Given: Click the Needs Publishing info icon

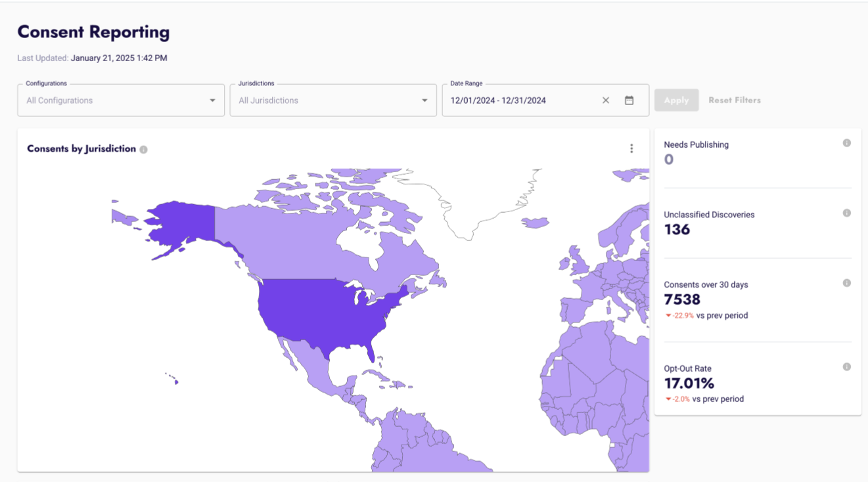Looking at the screenshot, I should point(846,143).
